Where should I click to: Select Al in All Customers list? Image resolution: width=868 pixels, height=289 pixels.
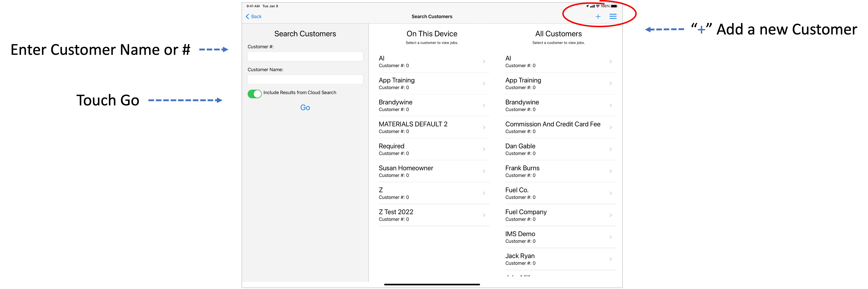point(561,62)
